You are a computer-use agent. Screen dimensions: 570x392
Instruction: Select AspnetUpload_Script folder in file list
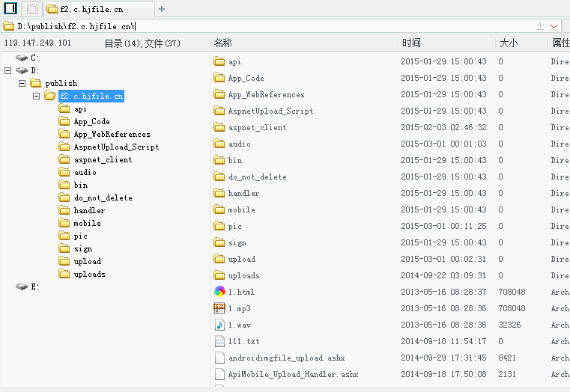point(270,111)
